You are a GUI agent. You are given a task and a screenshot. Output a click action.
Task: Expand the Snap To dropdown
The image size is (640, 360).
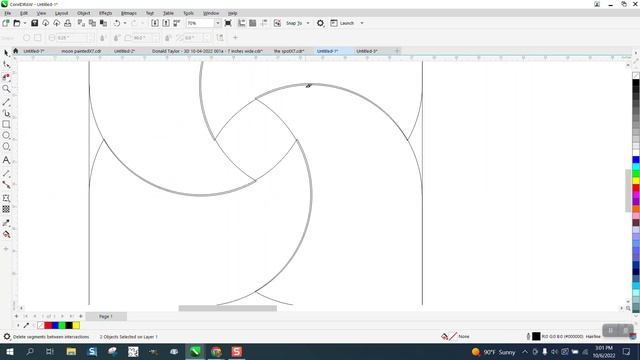pos(308,23)
